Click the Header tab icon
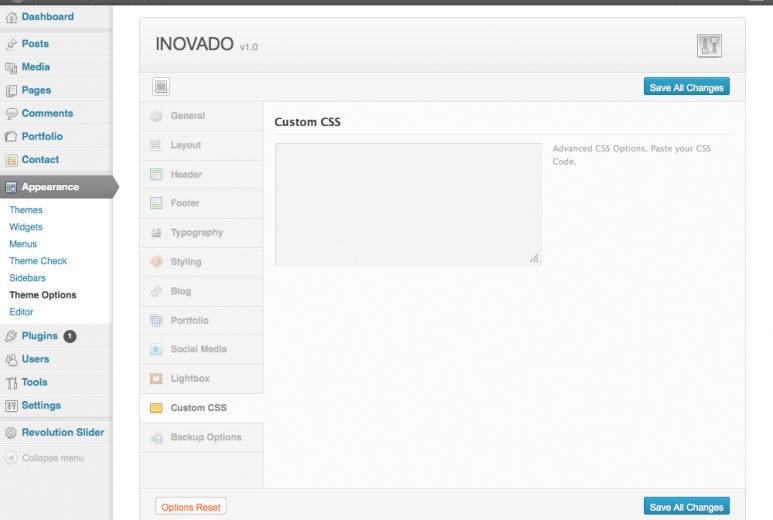 pyautogui.click(x=156, y=174)
